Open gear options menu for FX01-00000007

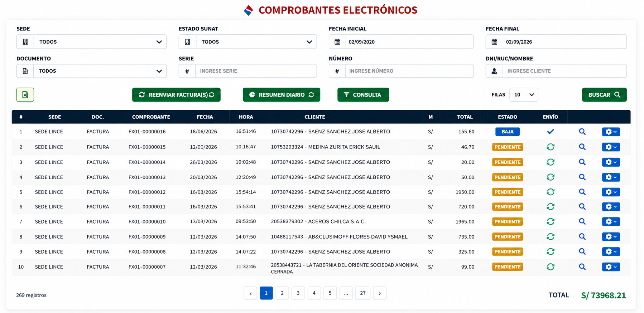[611, 267]
